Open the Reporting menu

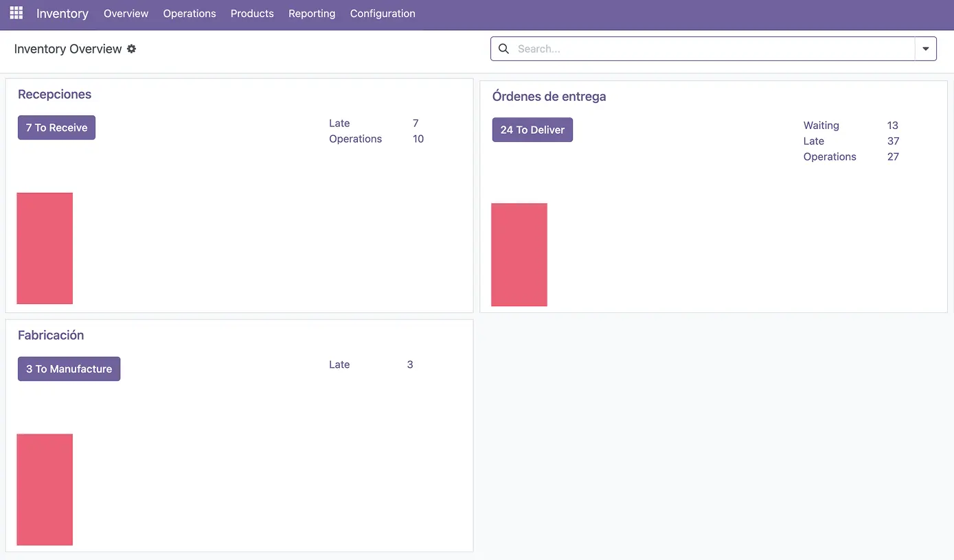pyautogui.click(x=312, y=14)
